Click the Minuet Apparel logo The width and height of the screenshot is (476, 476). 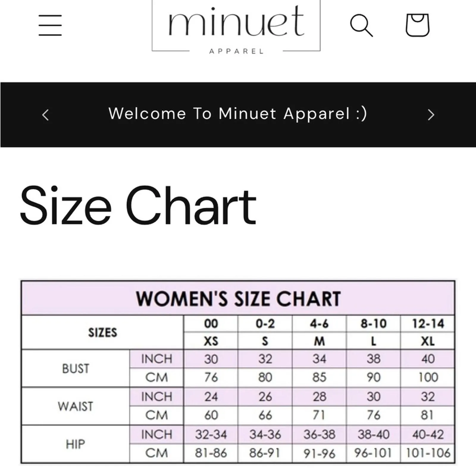[x=236, y=26]
